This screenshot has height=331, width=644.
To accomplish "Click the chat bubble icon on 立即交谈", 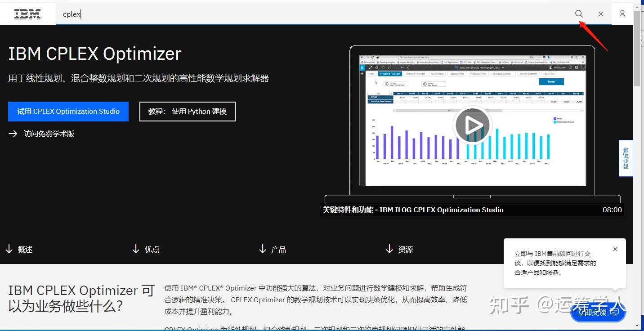I will pyautogui.click(x=615, y=312).
